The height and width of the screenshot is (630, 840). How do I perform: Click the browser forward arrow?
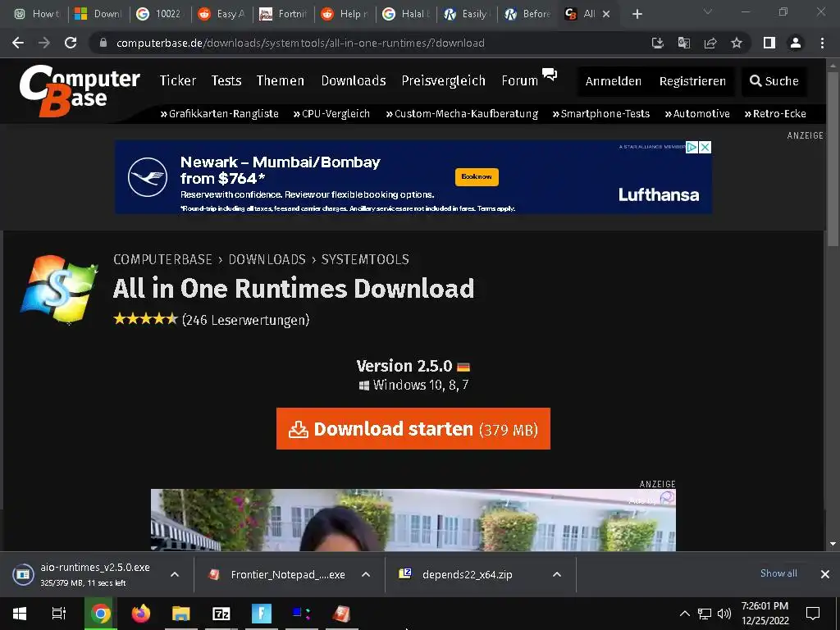click(x=44, y=43)
